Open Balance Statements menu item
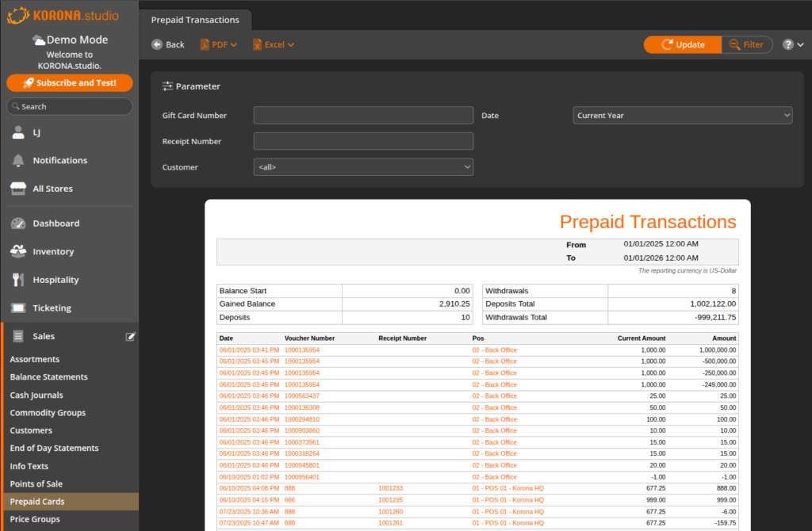The width and height of the screenshot is (812, 531). click(x=48, y=376)
